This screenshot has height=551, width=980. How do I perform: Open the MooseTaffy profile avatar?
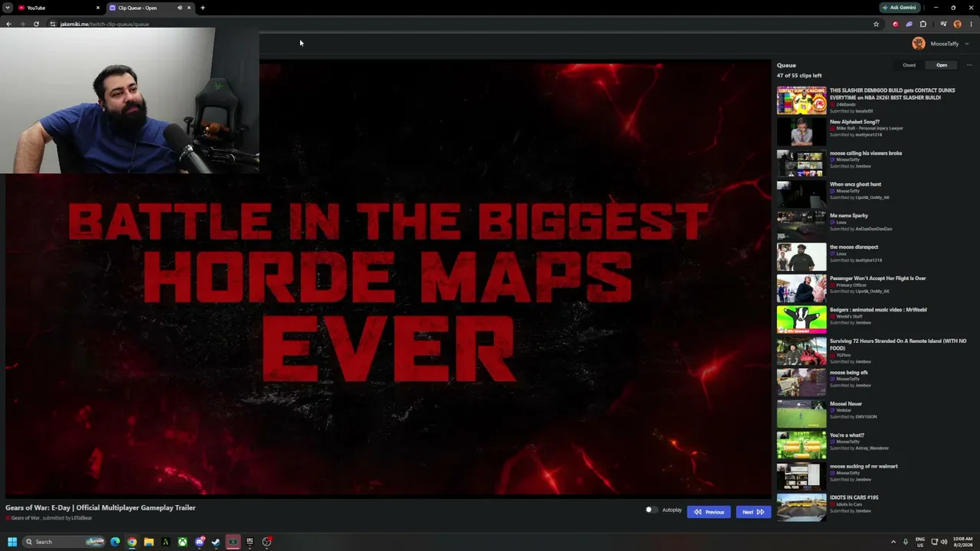919,44
